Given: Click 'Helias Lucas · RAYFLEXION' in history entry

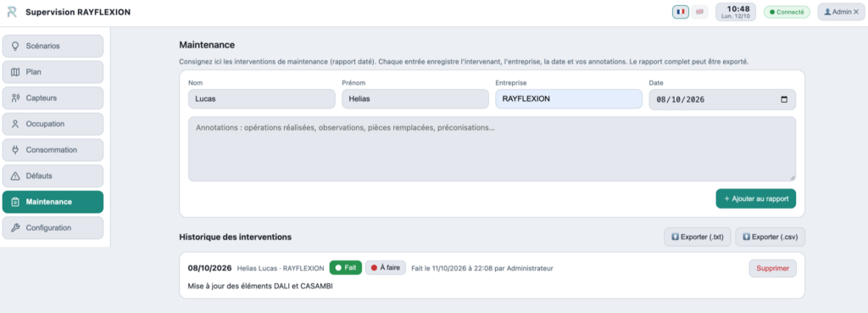Looking at the screenshot, I should (281, 268).
